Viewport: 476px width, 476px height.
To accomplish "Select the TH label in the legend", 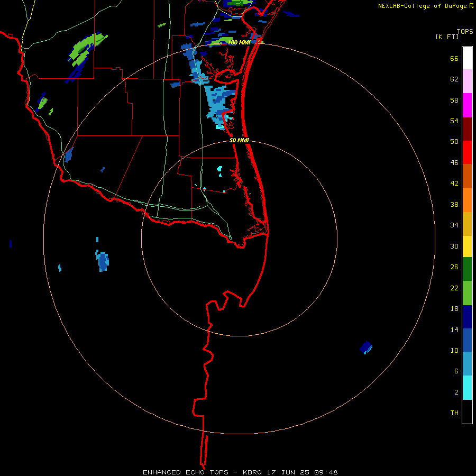I will (454, 413).
